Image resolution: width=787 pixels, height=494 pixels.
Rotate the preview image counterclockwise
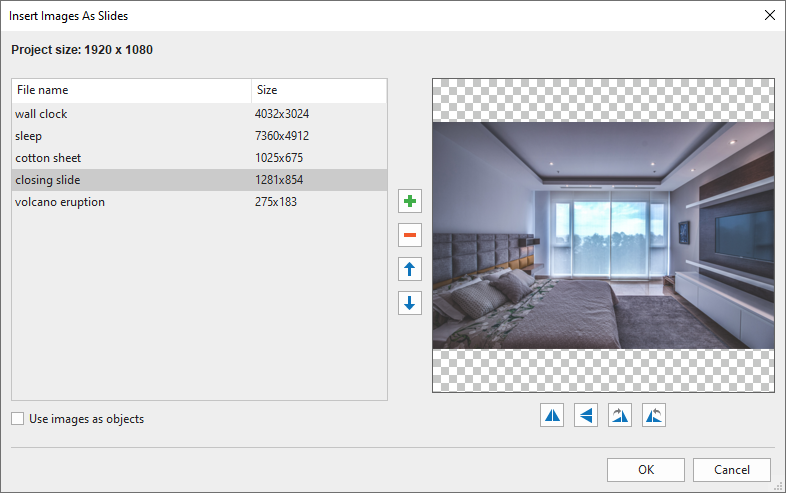[653, 415]
